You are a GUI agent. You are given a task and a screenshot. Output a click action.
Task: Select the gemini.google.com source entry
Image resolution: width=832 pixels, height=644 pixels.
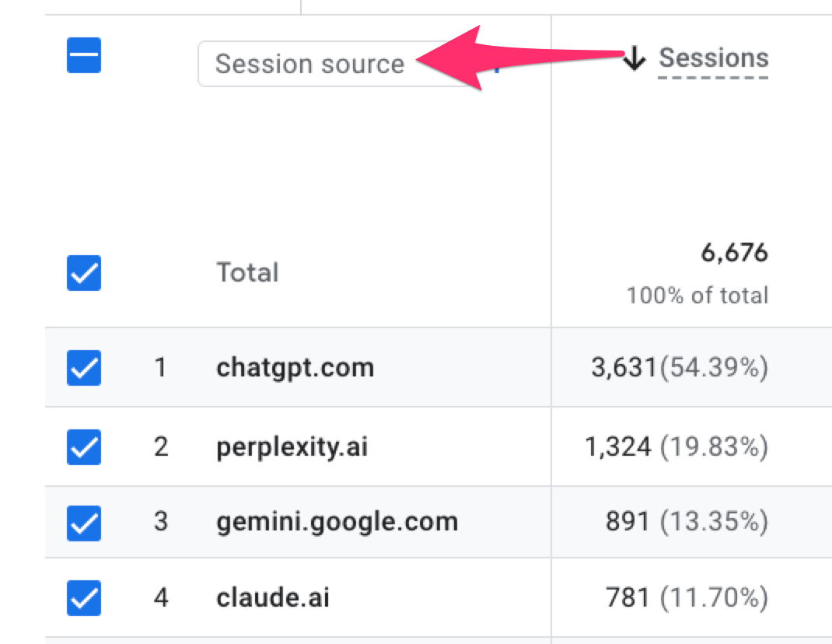(x=337, y=521)
